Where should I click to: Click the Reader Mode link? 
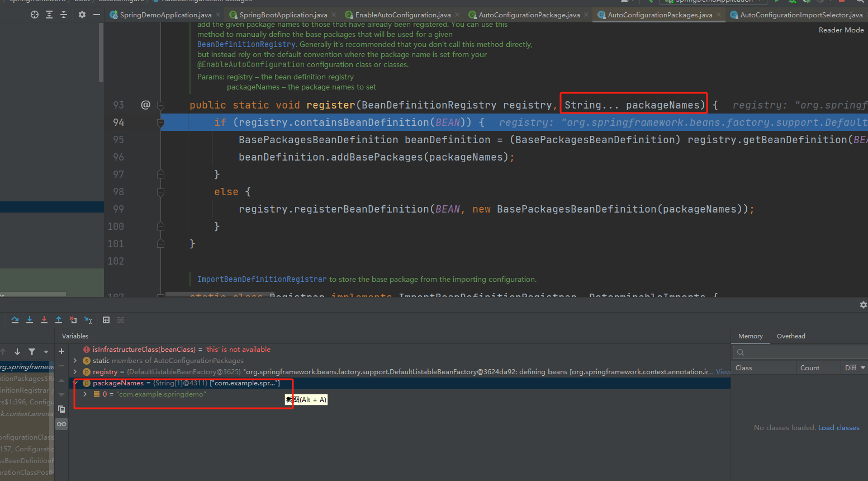pos(841,30)
